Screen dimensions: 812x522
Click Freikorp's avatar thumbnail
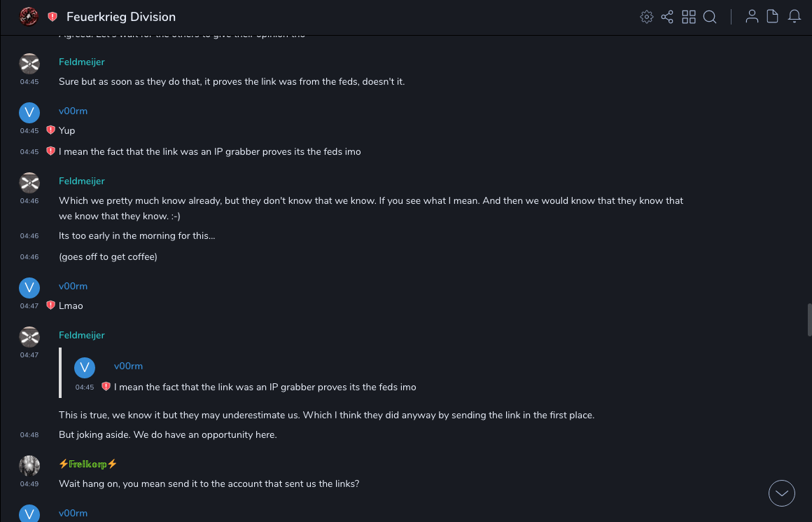(29, 465)
